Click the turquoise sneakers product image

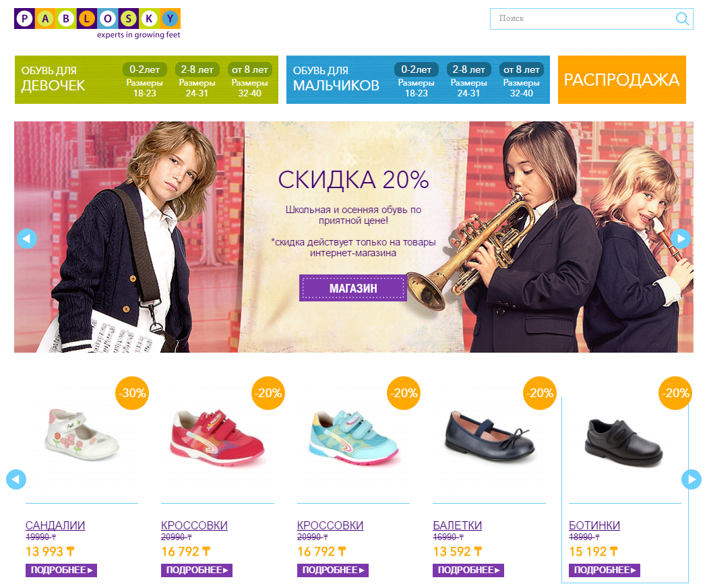click(353, 437)
